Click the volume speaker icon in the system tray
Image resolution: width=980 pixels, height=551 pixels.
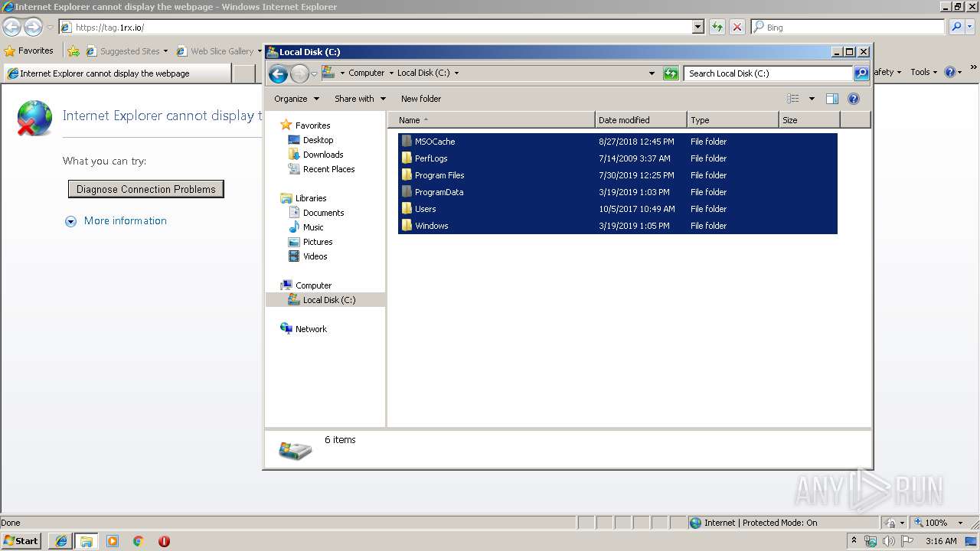889,541
